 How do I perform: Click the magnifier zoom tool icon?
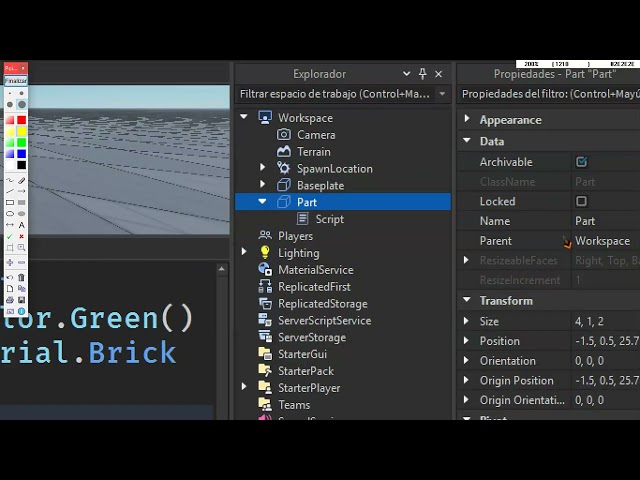[x=22, y=247]
